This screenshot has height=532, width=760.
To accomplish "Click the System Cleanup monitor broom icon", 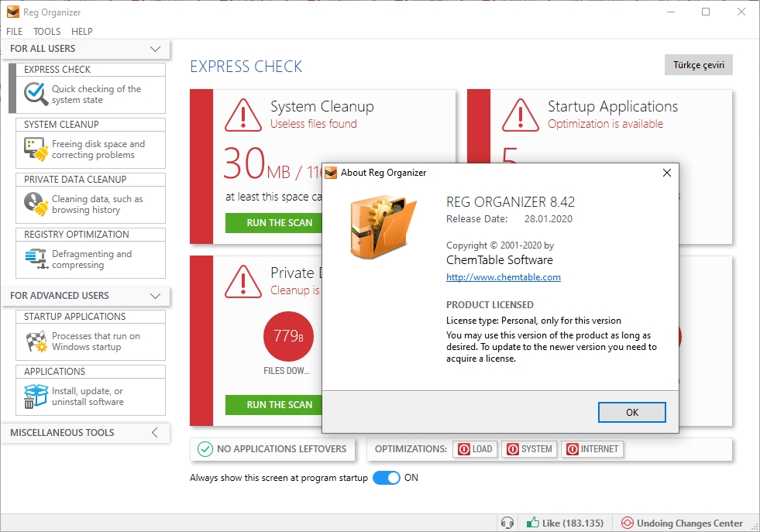I will point(36,149).
